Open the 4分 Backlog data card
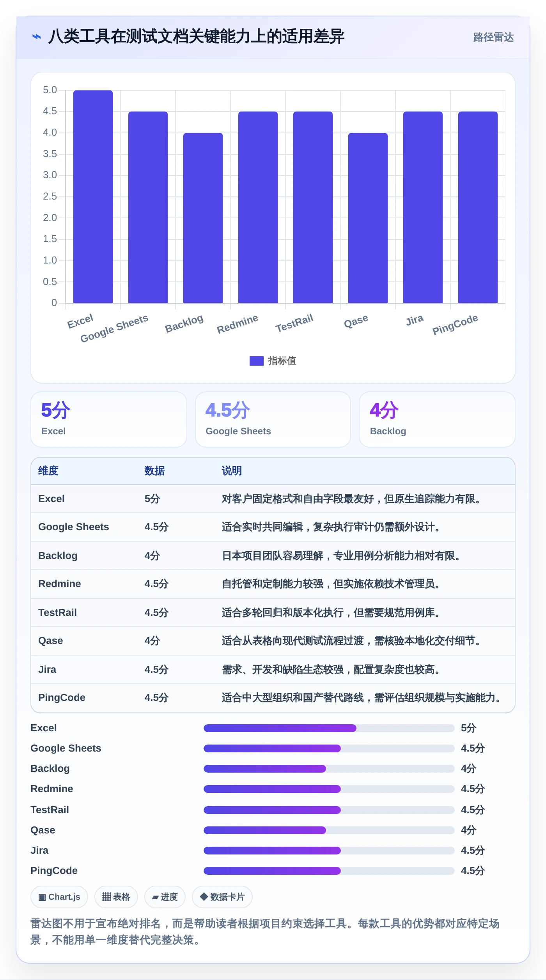Viewport: 546px width, 980px height. pyautogui.click(x=437, y=419)
